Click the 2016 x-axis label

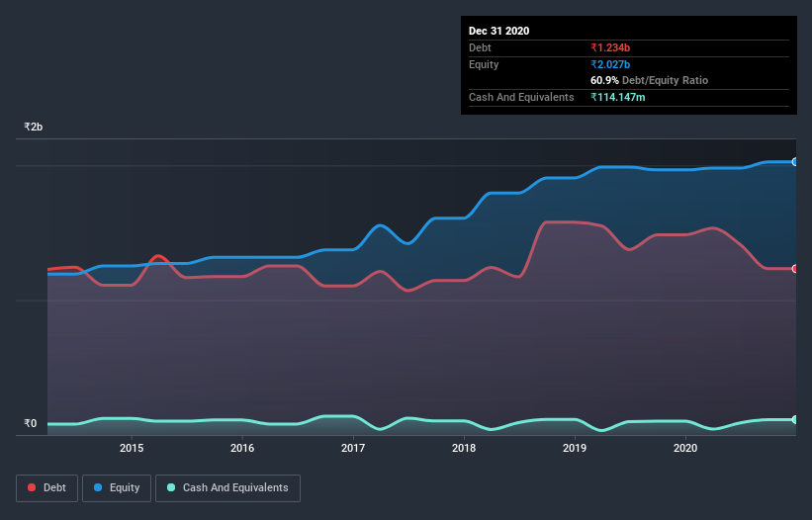[242, 448]
